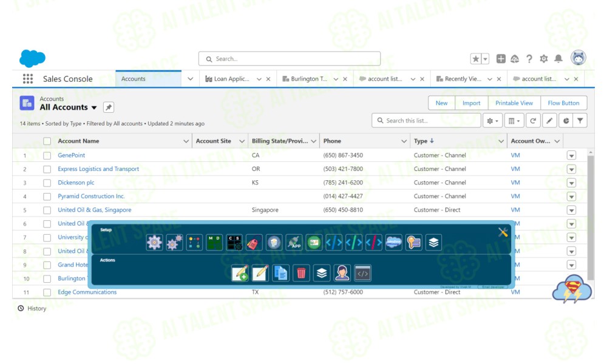
Task: Check the Dickenson plc row checkbox
Action: point(47,183)
